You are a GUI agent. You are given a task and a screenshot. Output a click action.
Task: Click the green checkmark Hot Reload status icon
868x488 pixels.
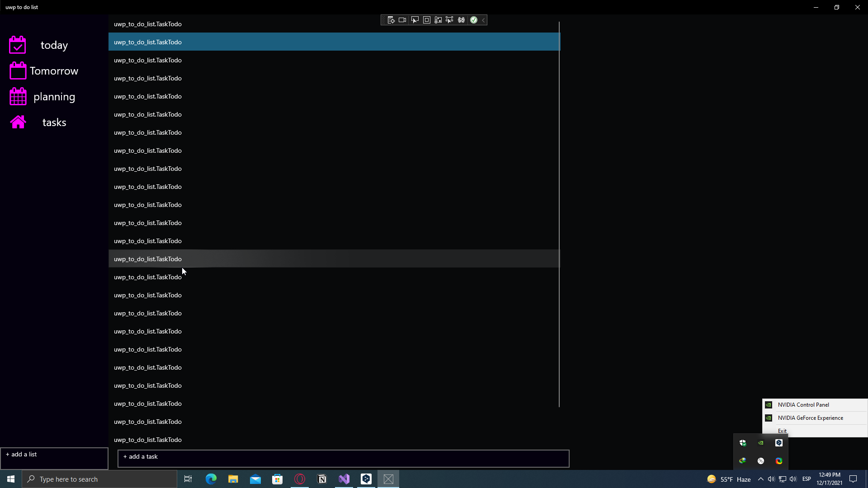(474, 20)
